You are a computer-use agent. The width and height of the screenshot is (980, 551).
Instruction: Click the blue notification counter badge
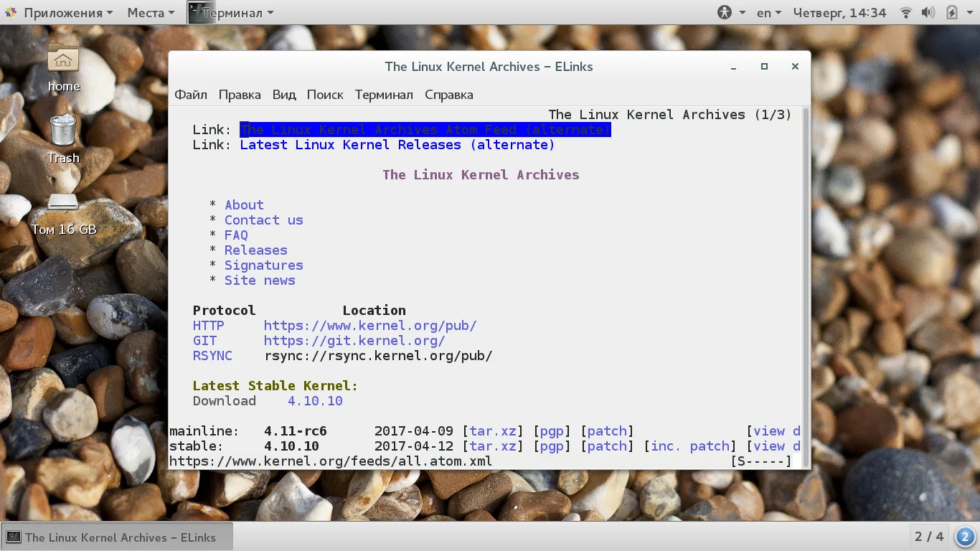click(965, 537)
